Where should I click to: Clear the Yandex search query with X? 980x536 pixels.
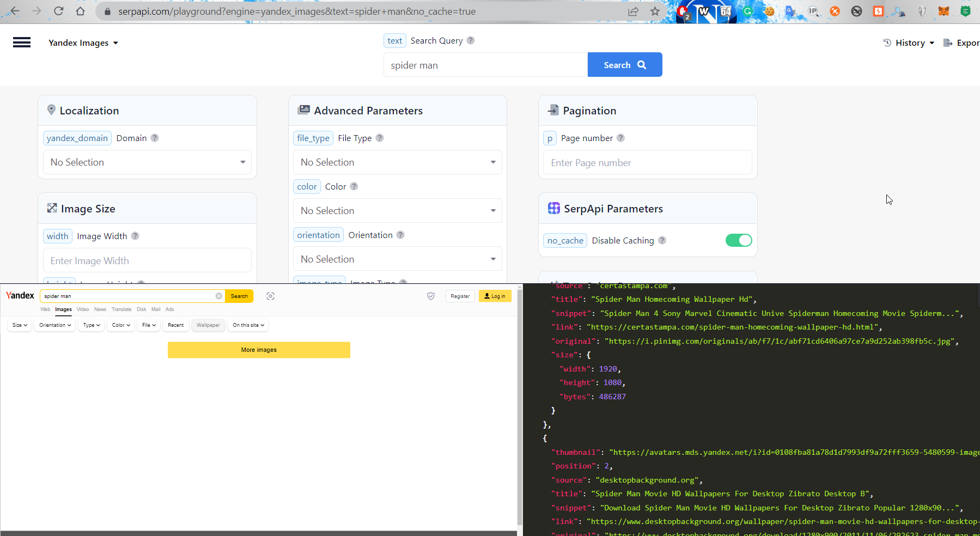point(218,296)
